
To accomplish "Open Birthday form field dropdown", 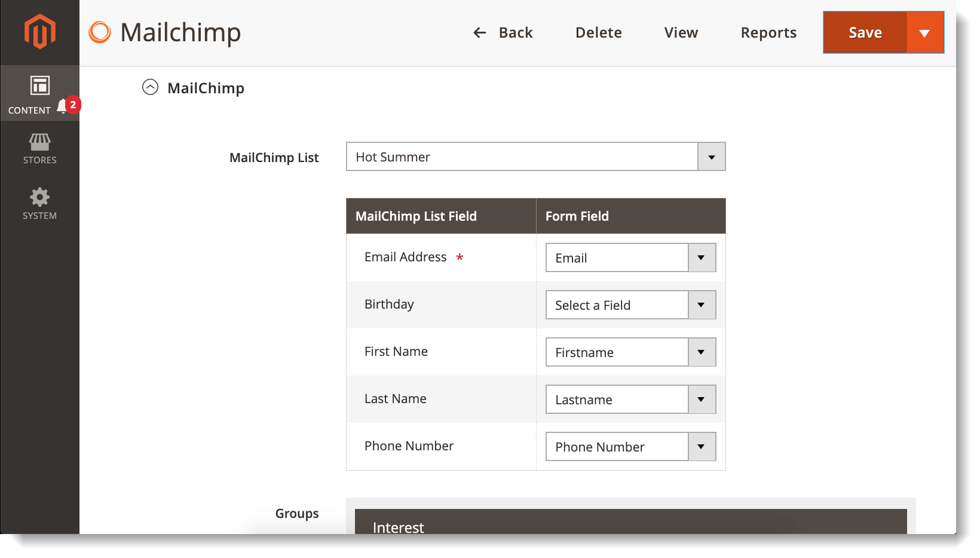I will [x=631, y=305].
